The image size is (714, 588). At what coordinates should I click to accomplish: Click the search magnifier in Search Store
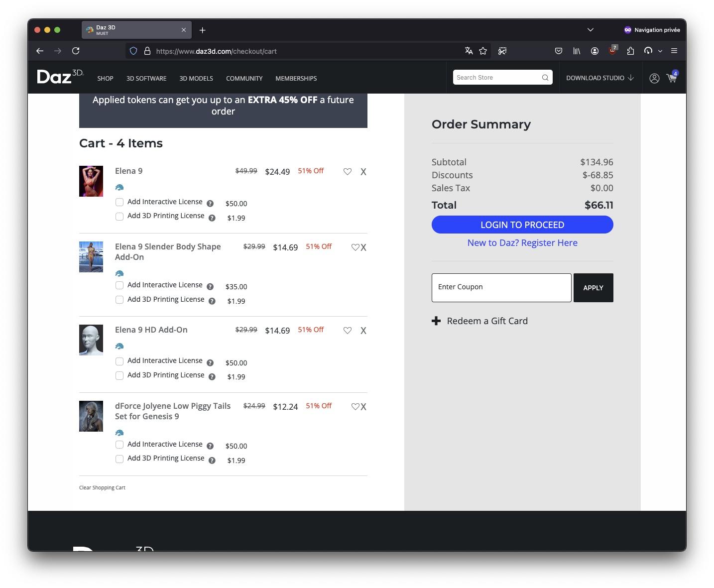click(x=545, y=78)
